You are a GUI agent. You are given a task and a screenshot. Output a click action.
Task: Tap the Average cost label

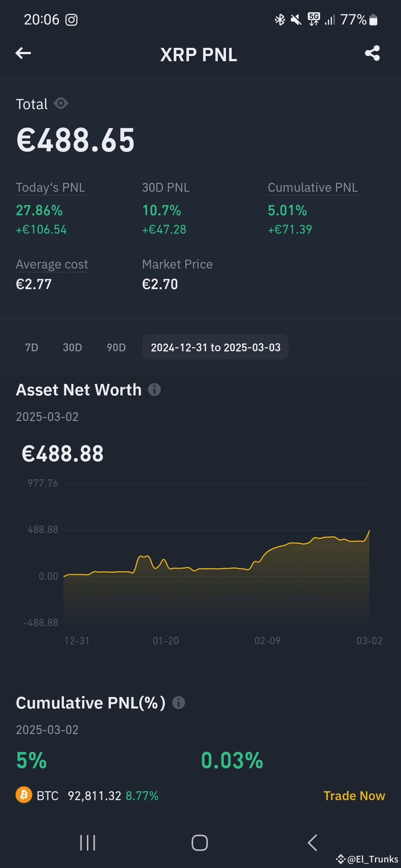pyautogui.click(x=52, y=264)
